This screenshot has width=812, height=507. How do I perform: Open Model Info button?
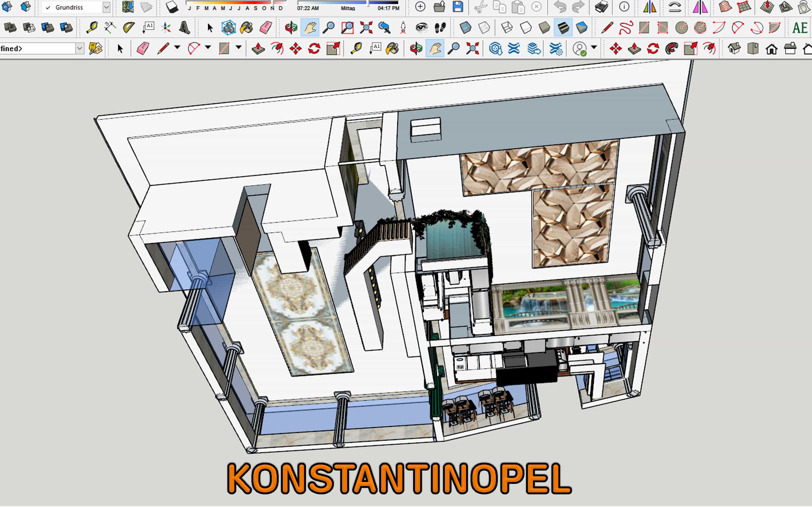point(624,7)
